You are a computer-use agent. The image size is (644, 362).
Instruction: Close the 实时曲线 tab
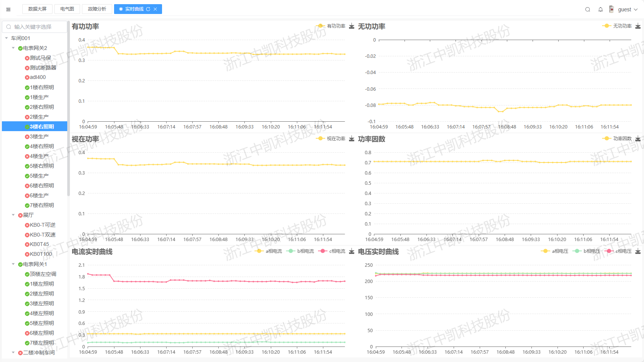(155, 9)
